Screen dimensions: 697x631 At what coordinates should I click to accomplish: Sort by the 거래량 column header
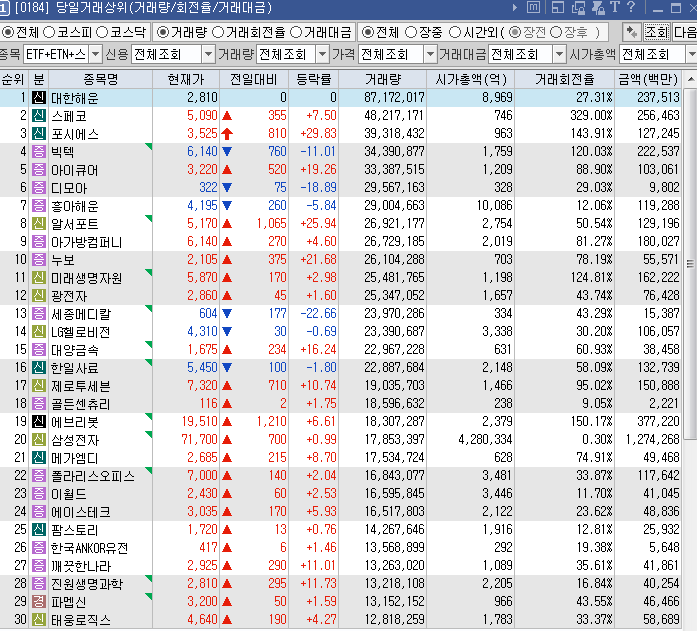click(382, 80)
